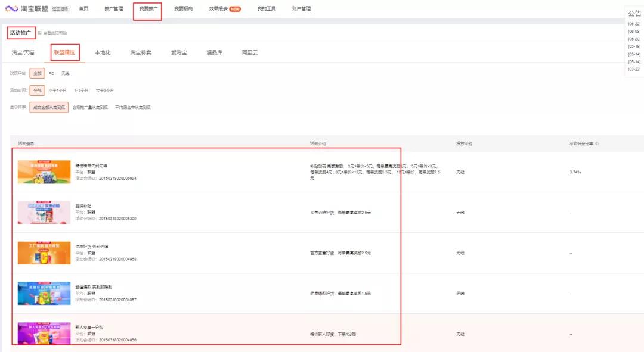
Task: Switch to the 爱淘宝 tab
Action: pos(179,52)
